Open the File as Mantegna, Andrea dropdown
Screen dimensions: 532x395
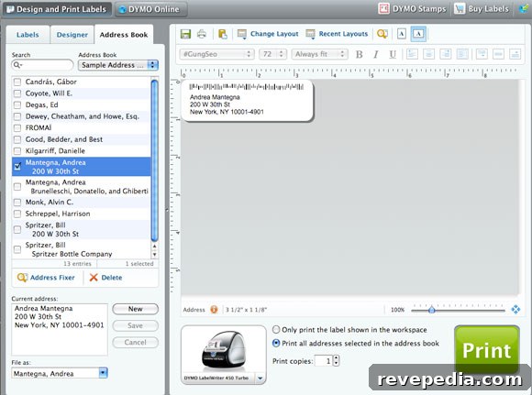coord(103,373)
